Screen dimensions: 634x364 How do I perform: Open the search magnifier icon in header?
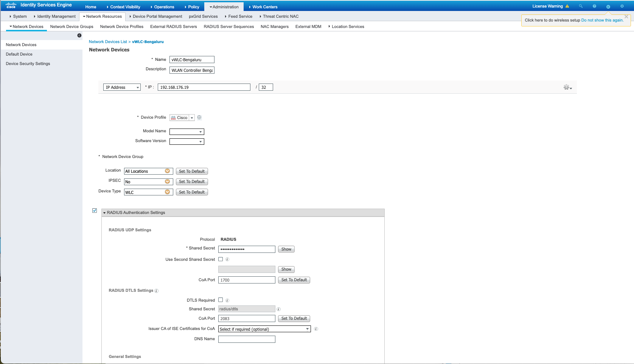pos(581,6)
